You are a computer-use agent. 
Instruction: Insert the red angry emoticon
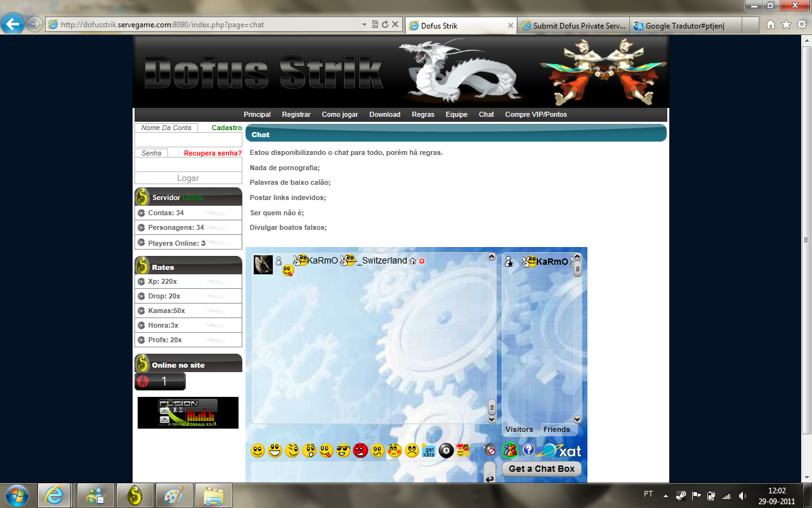(x=360, y=451)
